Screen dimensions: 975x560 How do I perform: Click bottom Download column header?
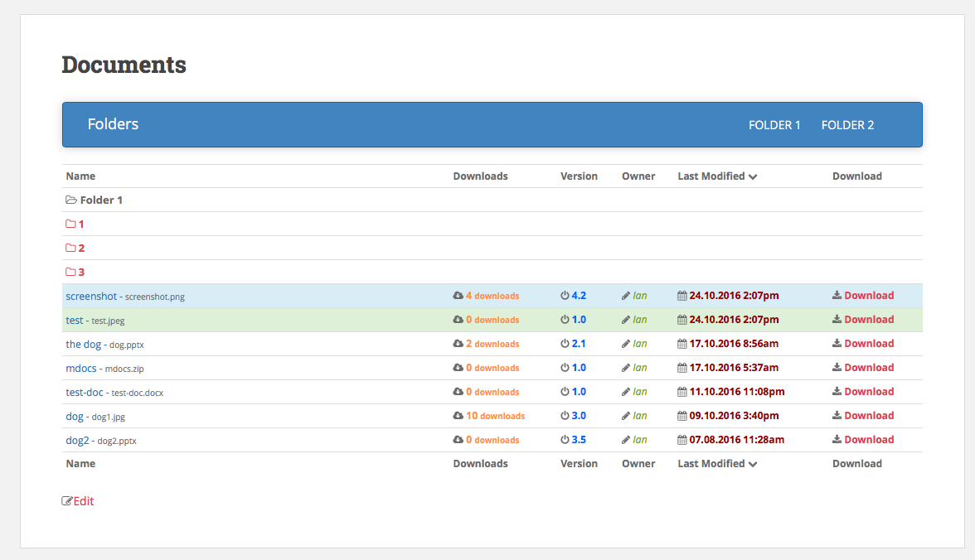pos(857,464)
